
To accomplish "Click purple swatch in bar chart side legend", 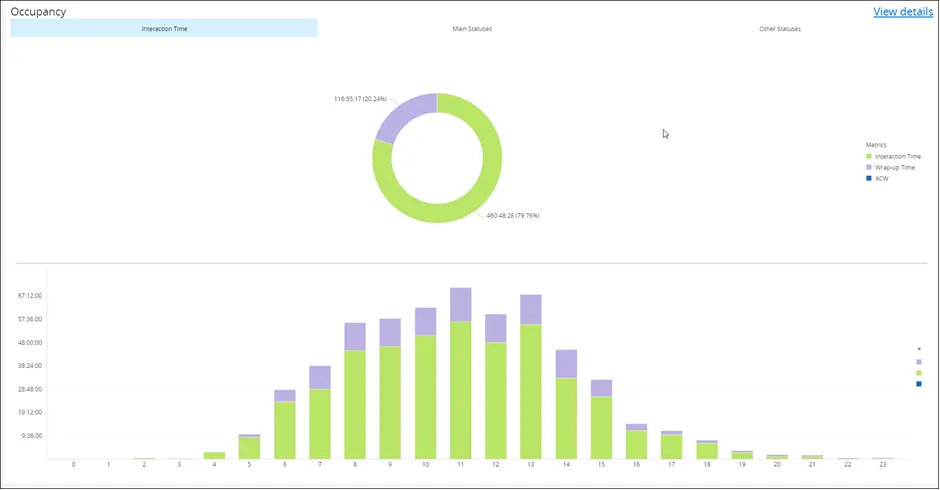I will click(x=918, y=362).
